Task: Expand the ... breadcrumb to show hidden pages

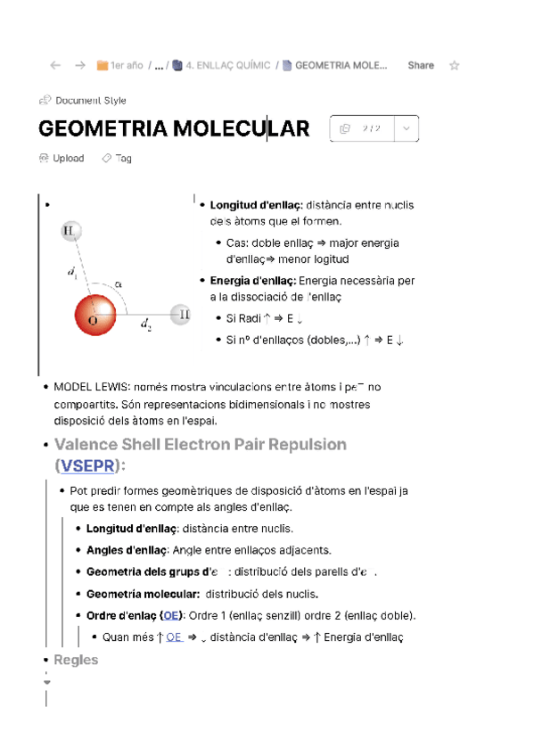Action: tap(158, 65)
